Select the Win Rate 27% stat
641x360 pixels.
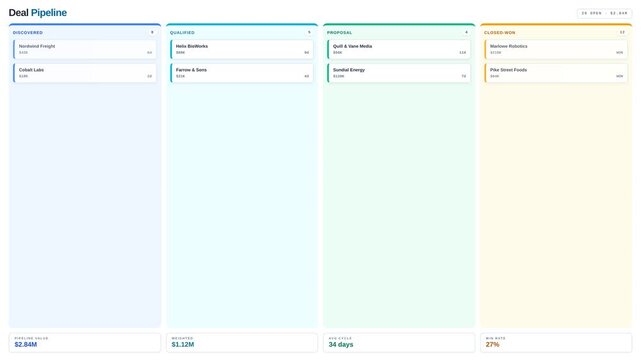tap(556, 342)
